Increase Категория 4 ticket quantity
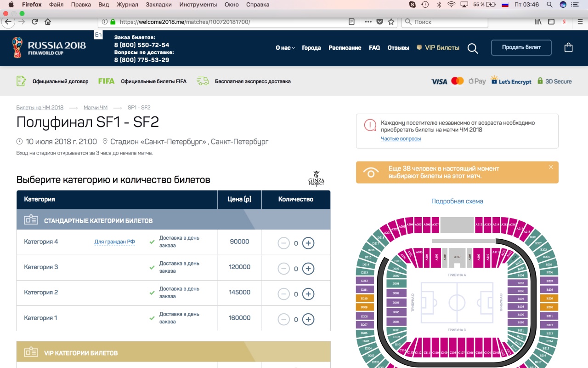The height and width of the screenshot is (368, 588). click(x=308, y=243)
